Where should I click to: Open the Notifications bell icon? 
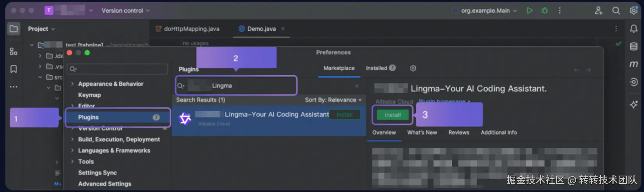click(633, 28)
